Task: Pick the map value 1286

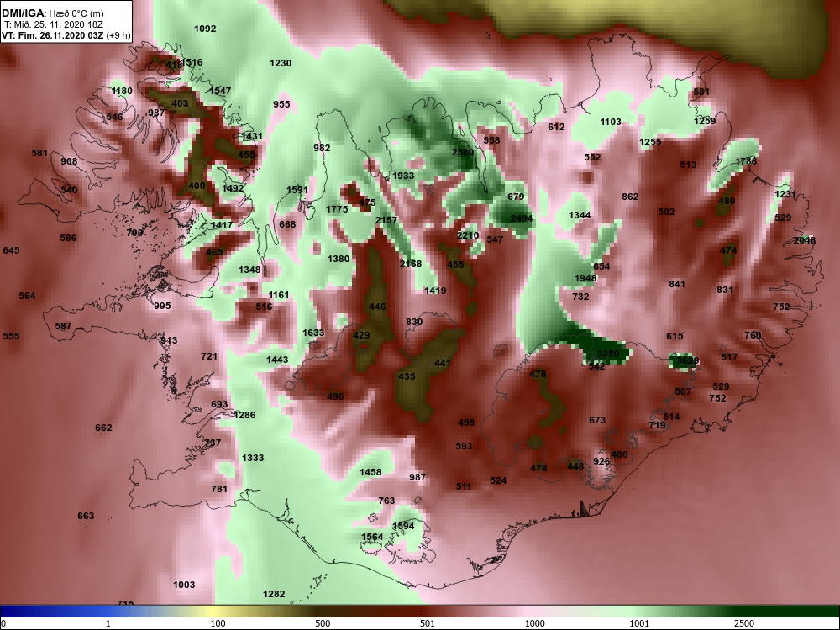Action: 244,415
